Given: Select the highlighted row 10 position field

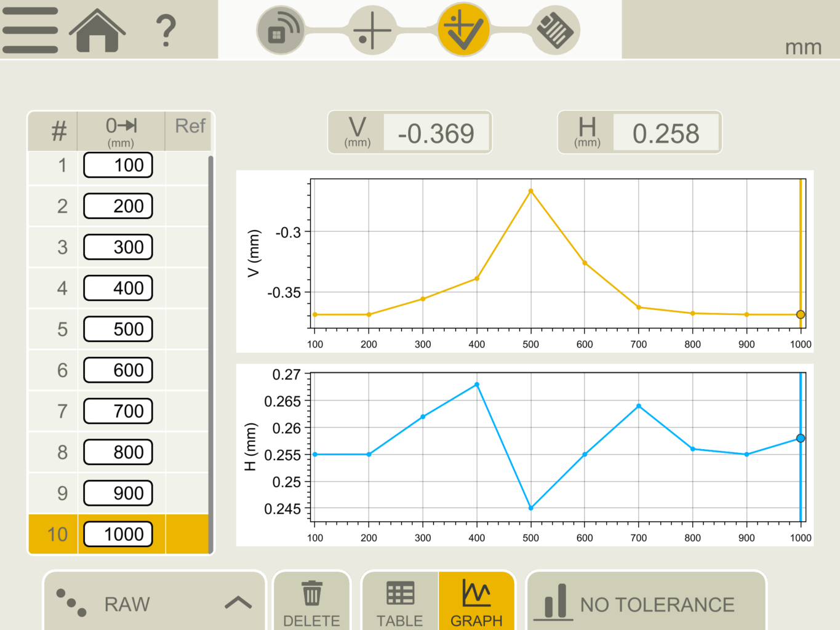Looking at the screenshot, I should [x=118, y=534].
